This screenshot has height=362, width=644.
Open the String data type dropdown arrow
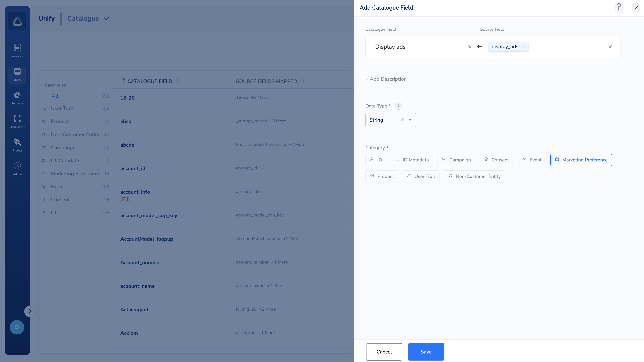point(410,120)
